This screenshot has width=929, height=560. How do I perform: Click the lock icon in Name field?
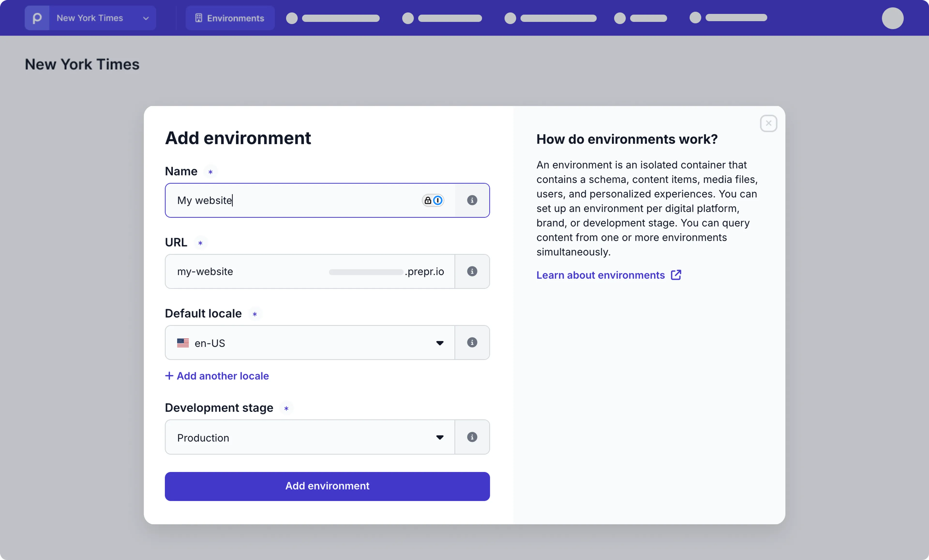tap(427, 200)
